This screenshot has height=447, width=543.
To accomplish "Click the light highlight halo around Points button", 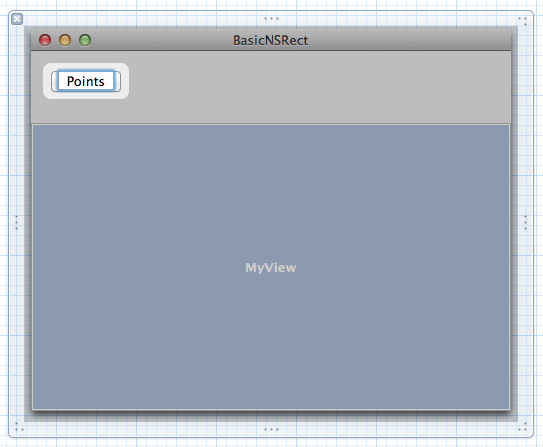I will pyautogui.click(x=125, y=81).
